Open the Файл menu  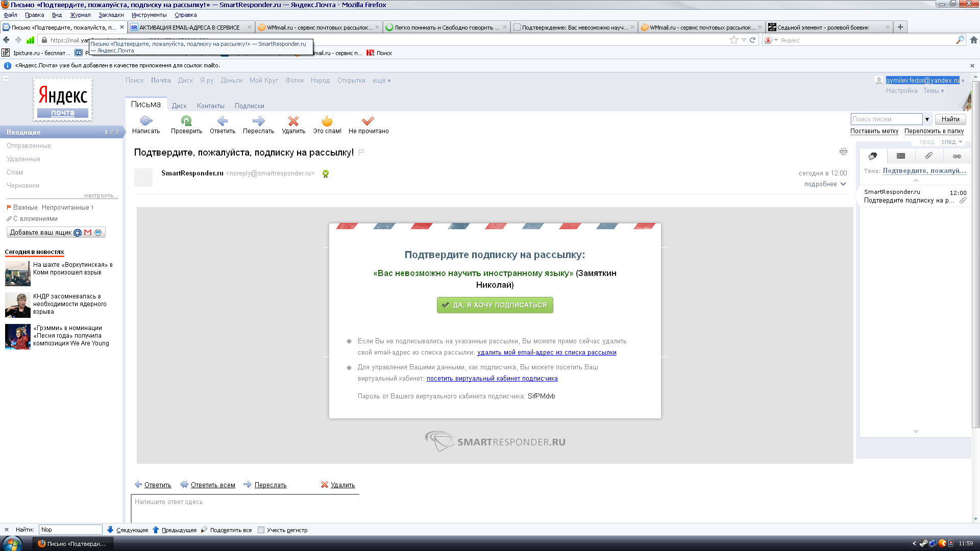tap(10, 15)
